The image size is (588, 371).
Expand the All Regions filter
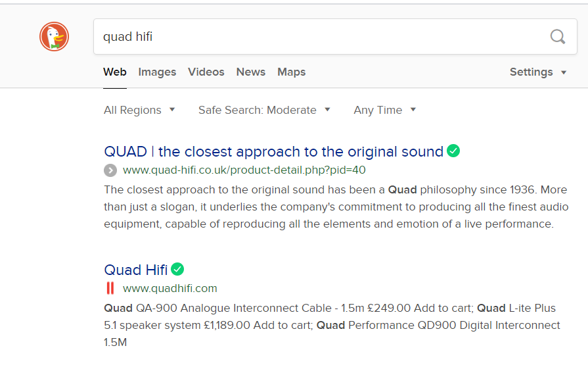139,110
